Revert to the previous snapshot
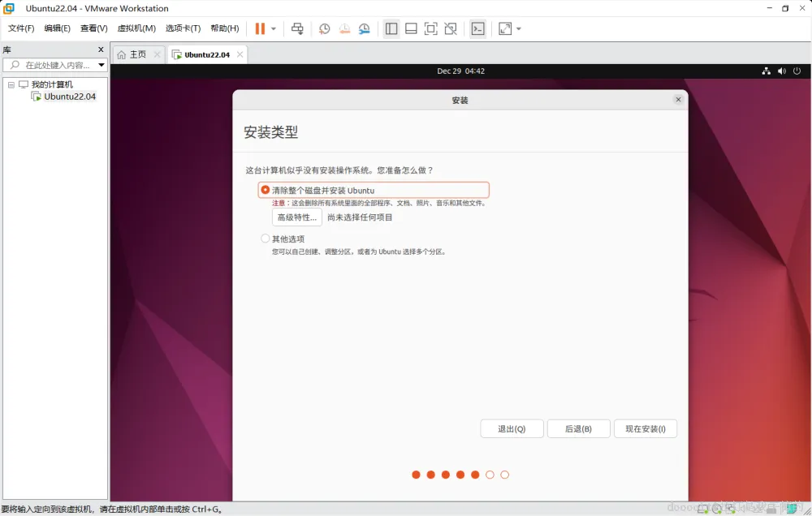Viewport: 812px width, 516px height. (x=344, y=29)
